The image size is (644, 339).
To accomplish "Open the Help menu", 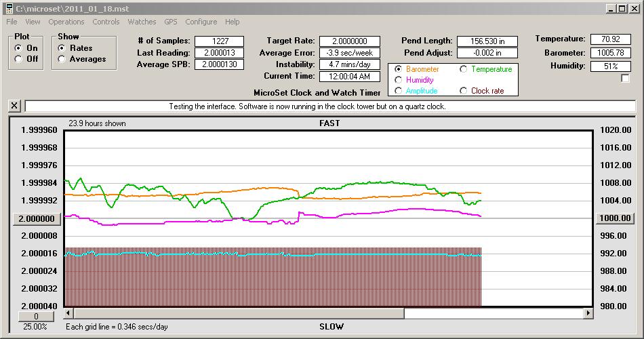I will tap(232, 22).
